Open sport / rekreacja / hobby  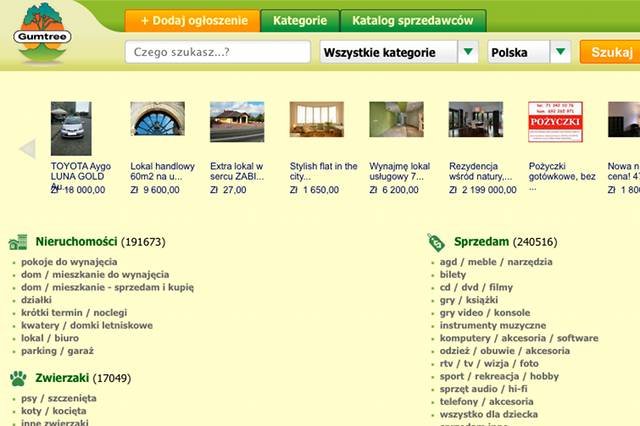coord(499,376)
